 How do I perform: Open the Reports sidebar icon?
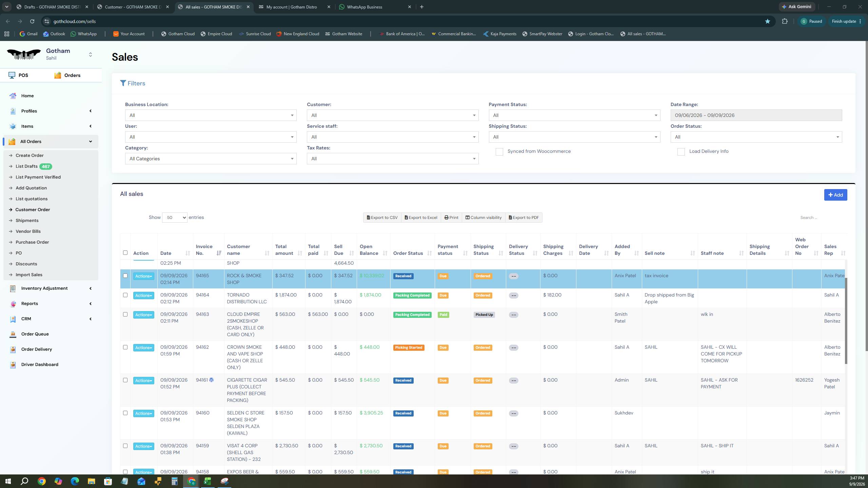coord(13,304)
